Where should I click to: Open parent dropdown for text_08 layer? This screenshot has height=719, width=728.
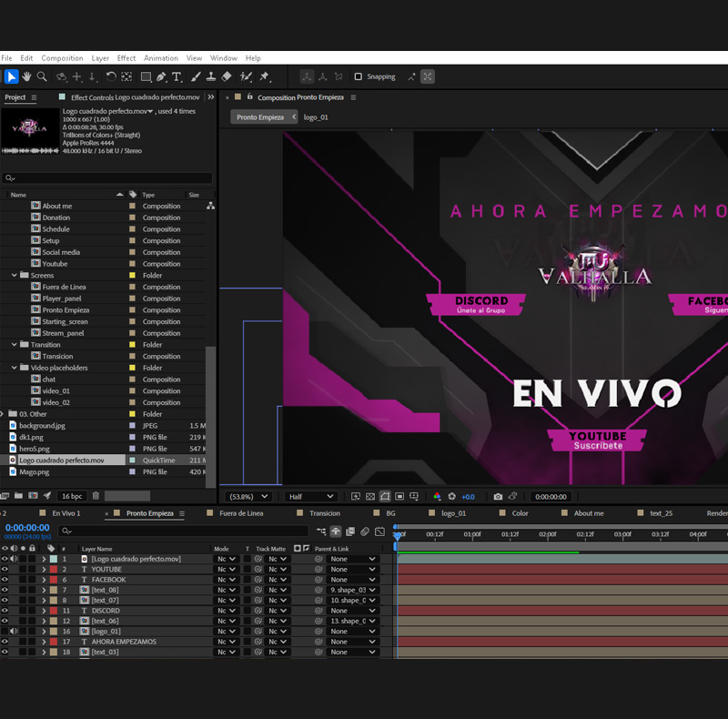353,590
